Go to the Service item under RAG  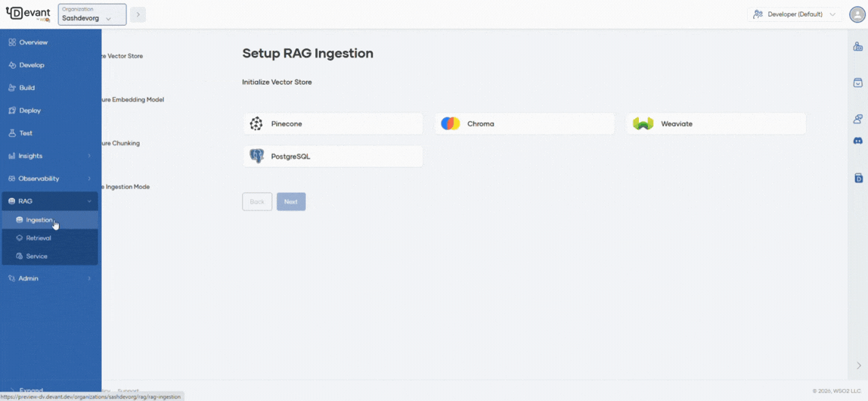tap(36, 256)
